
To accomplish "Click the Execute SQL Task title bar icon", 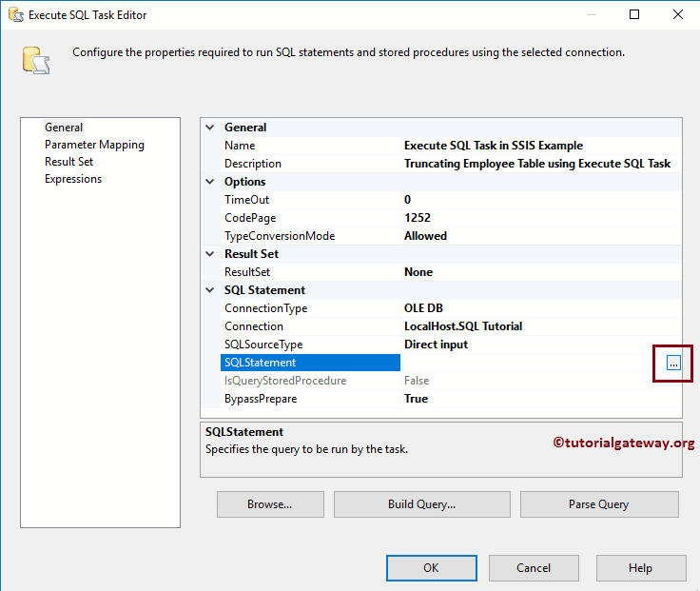I will pyautogui.click(x=15, y=14).
